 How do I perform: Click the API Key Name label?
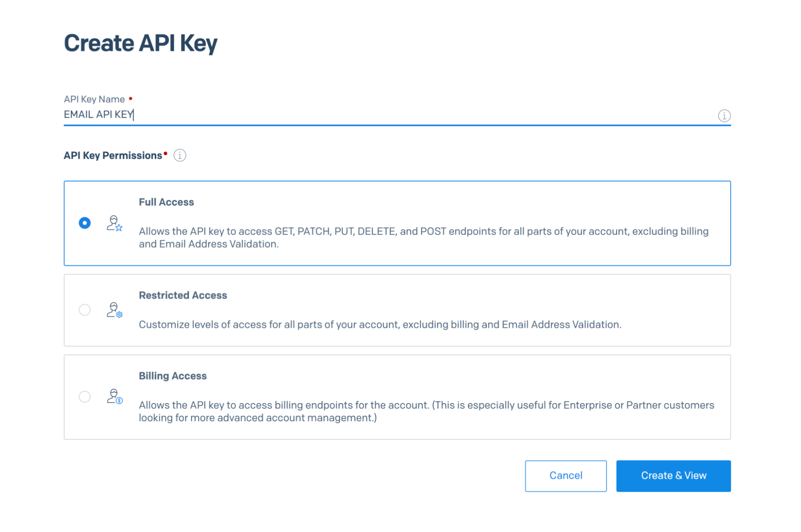[94, 99]
